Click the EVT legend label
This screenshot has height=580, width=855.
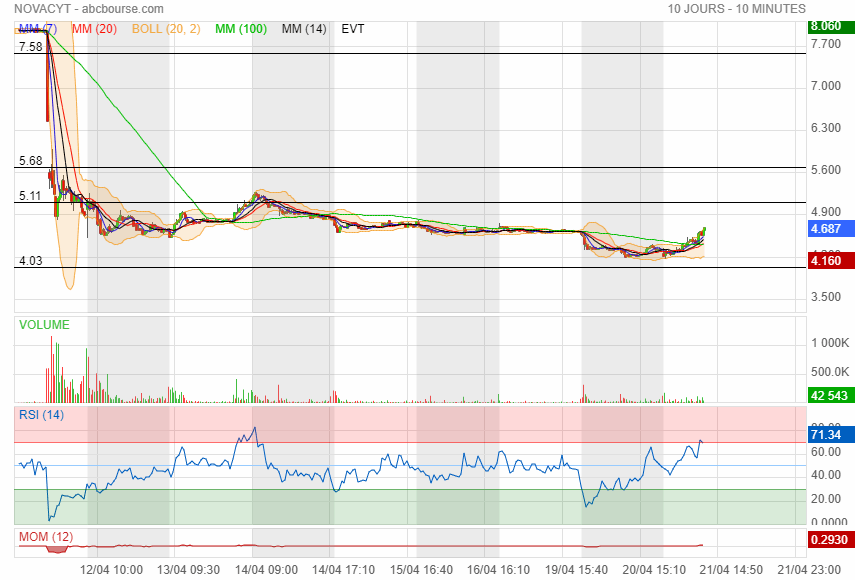click(353, 29)
